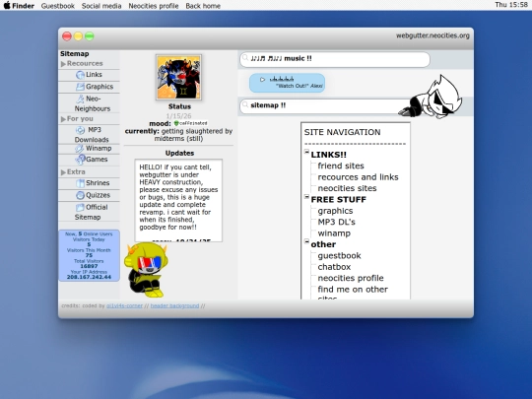Screen dimensions: 532x399
Task: Click the Winamp sidebar icon
Action: pos(80,148)
